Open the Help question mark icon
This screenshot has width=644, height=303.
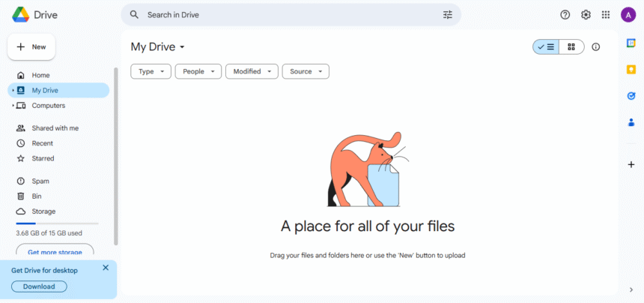(x=565, y=15)
